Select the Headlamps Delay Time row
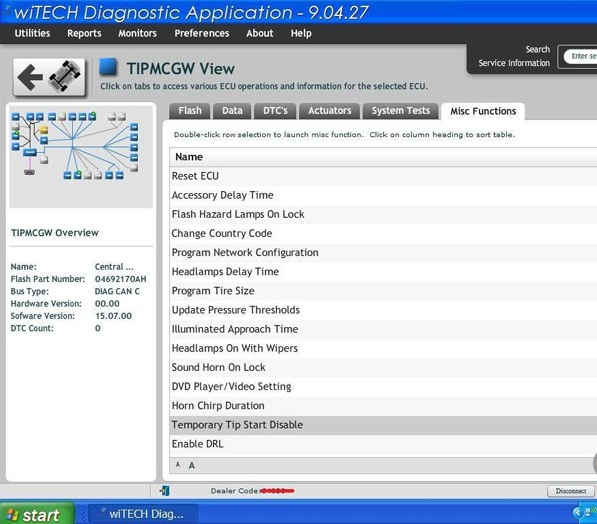The image size is (597, 524). click(383, 272)
